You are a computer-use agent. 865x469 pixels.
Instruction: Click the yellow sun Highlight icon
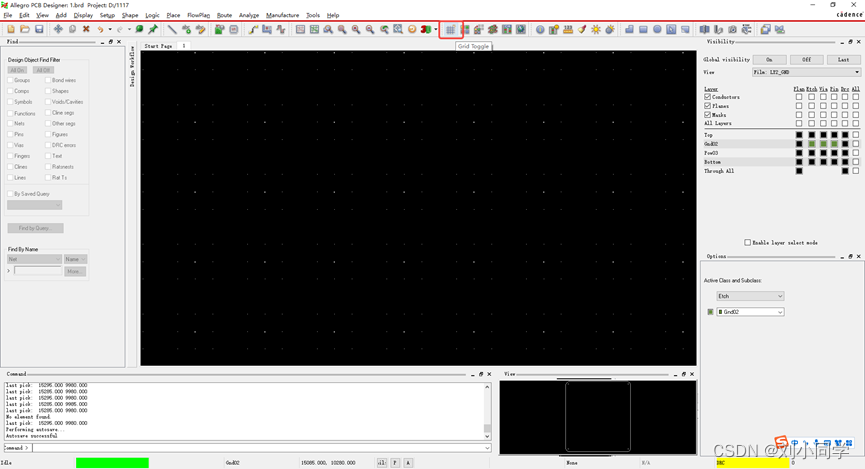pyautogui.click(x=596, y=30)
